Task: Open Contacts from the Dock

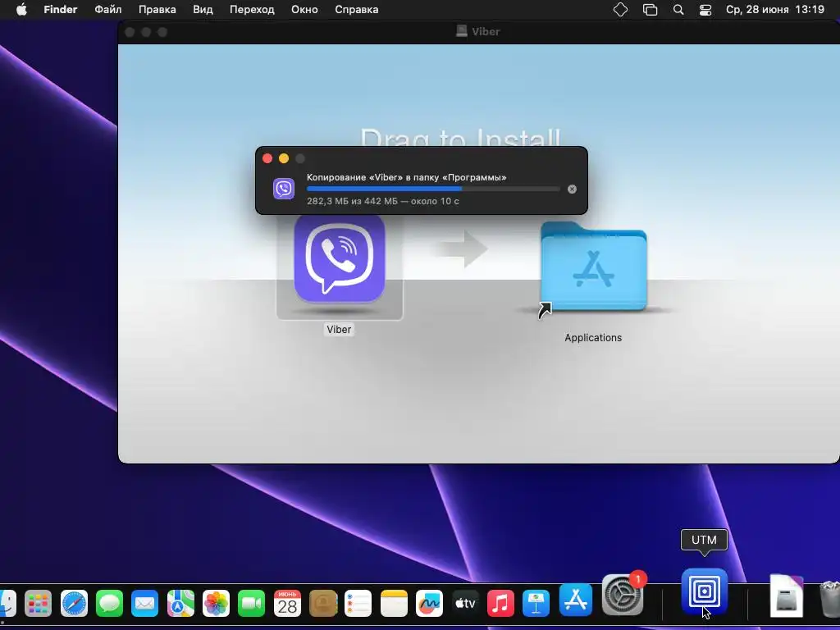Action: click(x=322, y=605)
